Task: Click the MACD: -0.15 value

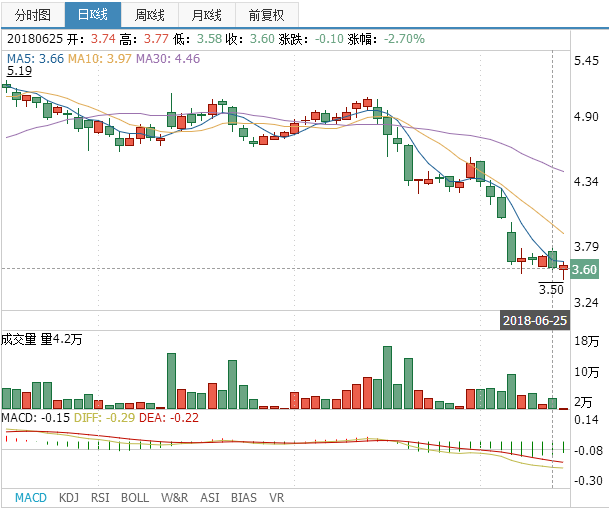Action: (x=35, y=418)
